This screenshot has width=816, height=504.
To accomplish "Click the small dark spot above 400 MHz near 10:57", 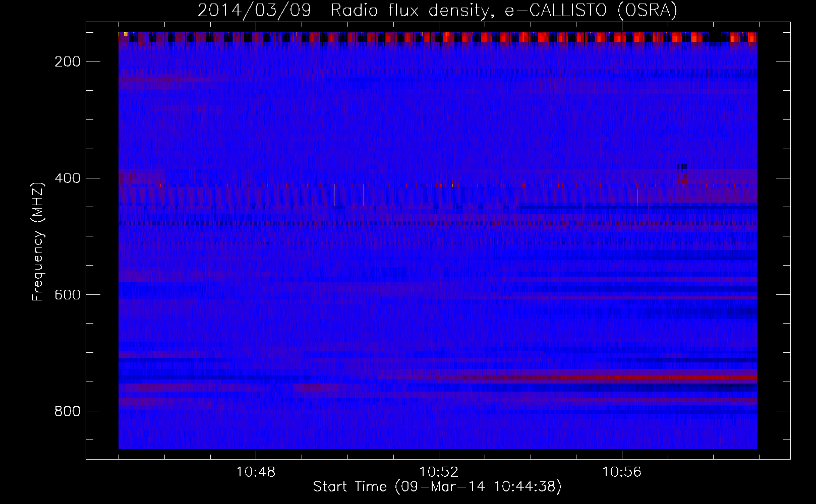I will click(x=682, y=166).
